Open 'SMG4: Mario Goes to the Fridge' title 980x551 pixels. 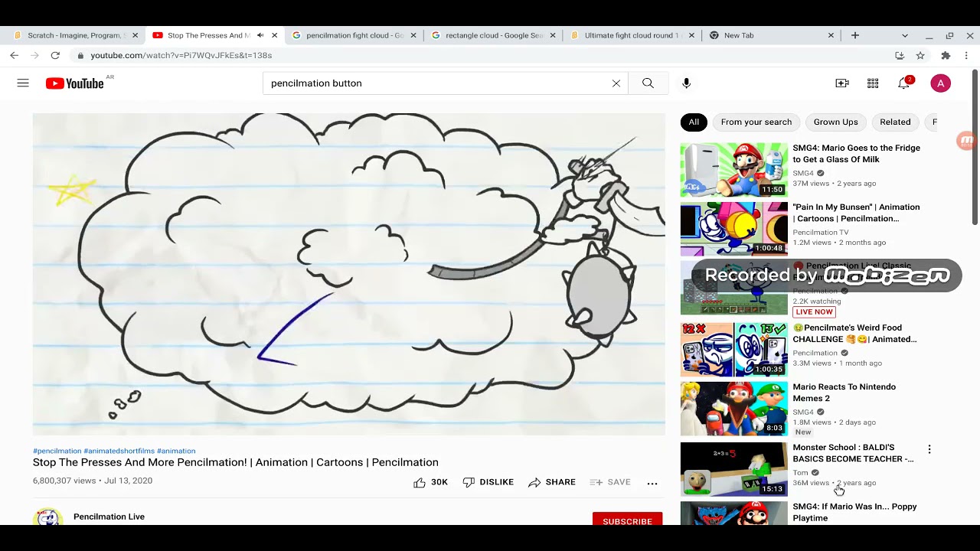(x=857, y=154)
